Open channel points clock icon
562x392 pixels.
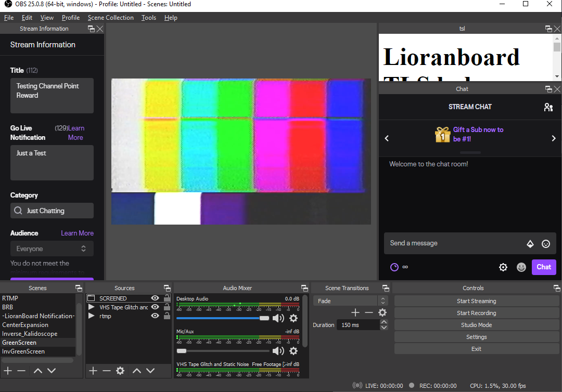(394, 267)
